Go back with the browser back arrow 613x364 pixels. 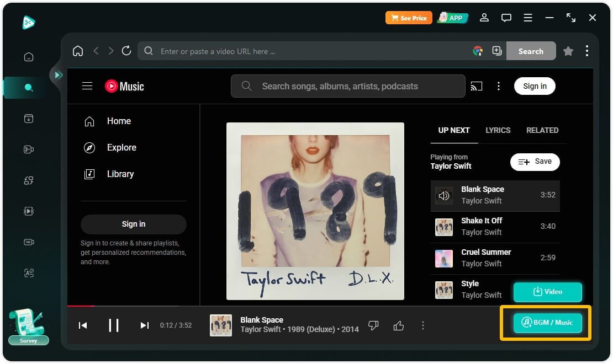tap(96, 51)
